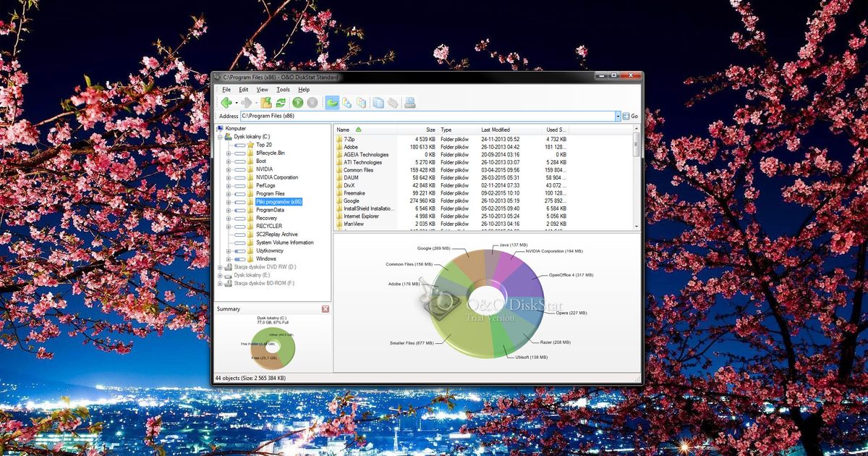Toggle the highlighted pie chart view button

332,103
